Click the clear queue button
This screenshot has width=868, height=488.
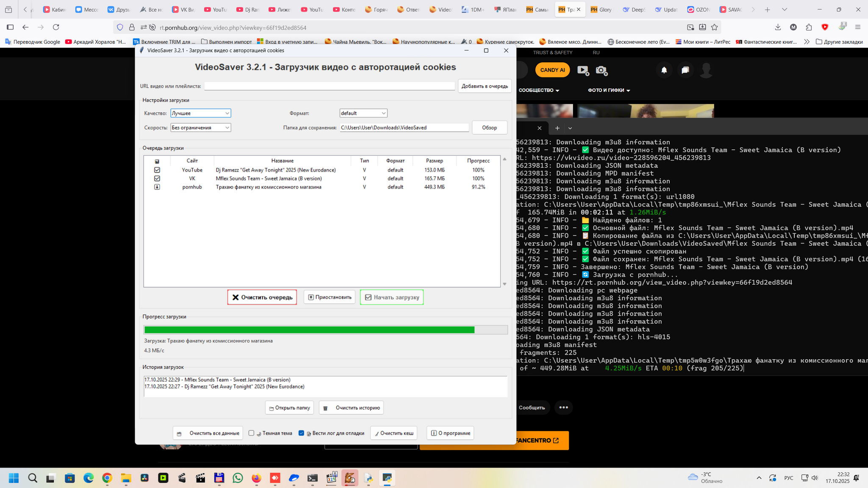click(x=262, y=297)
